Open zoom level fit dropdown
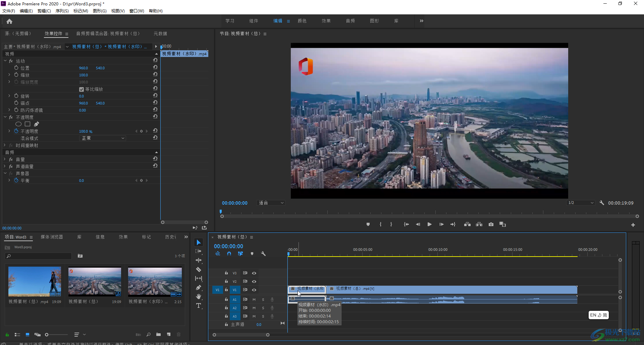 (x=271, y=203)
